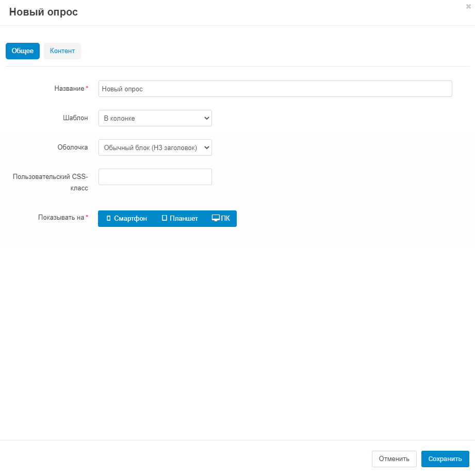
Task: Click the Название field label
Action: click(x=69, y=89)
